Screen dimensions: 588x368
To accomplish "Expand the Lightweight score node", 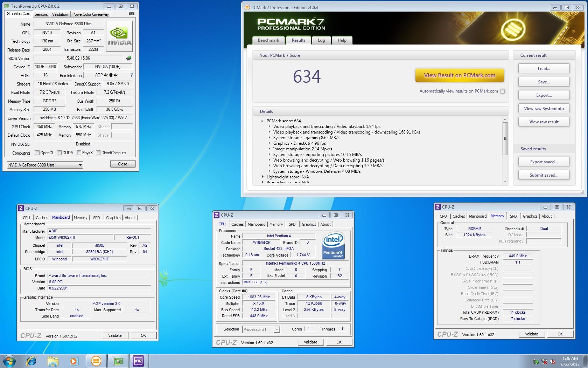I will click(262, 177).
